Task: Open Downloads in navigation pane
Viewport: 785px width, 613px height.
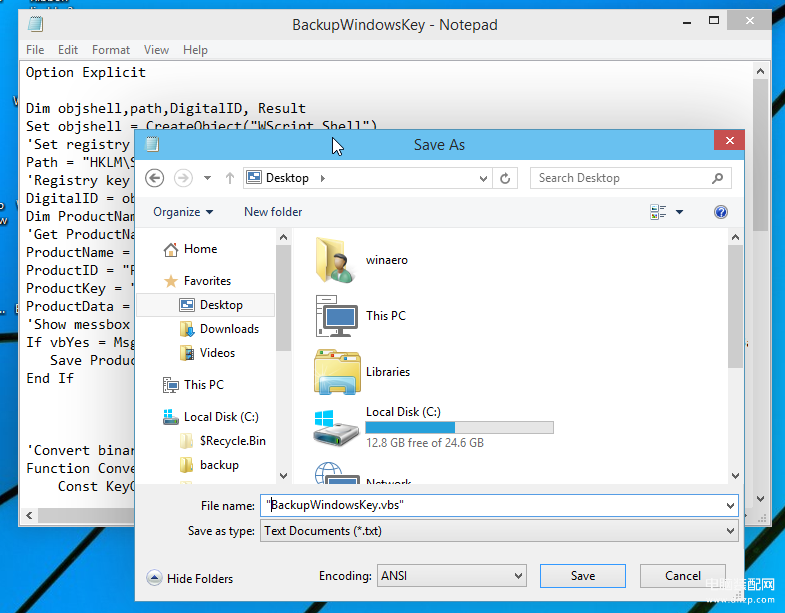Action: [219, 329]
